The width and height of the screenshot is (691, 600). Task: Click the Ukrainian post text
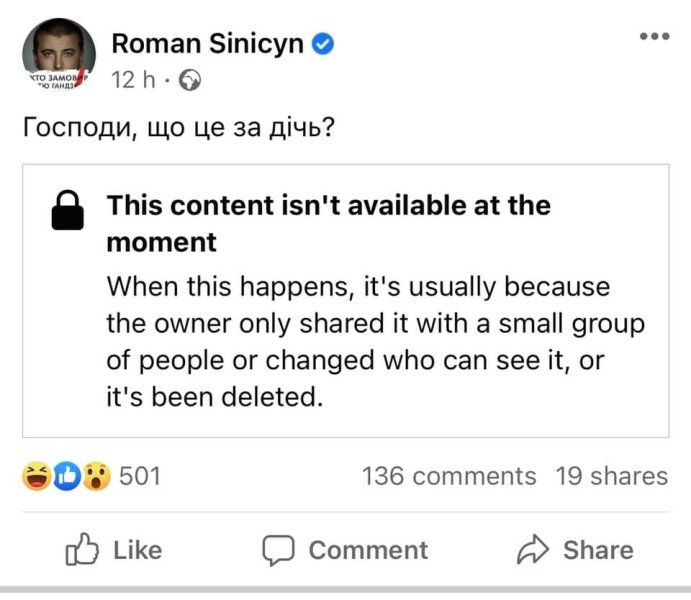[178, 130]
